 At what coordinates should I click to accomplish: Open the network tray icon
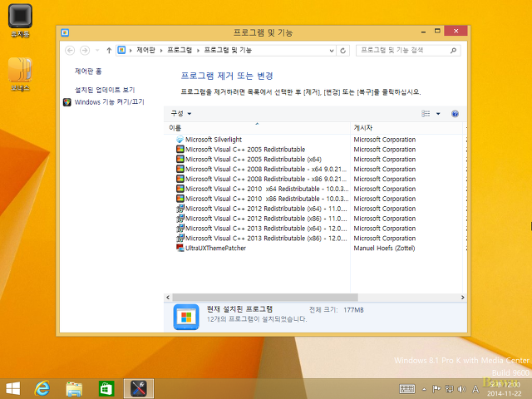tap(449, 389)
